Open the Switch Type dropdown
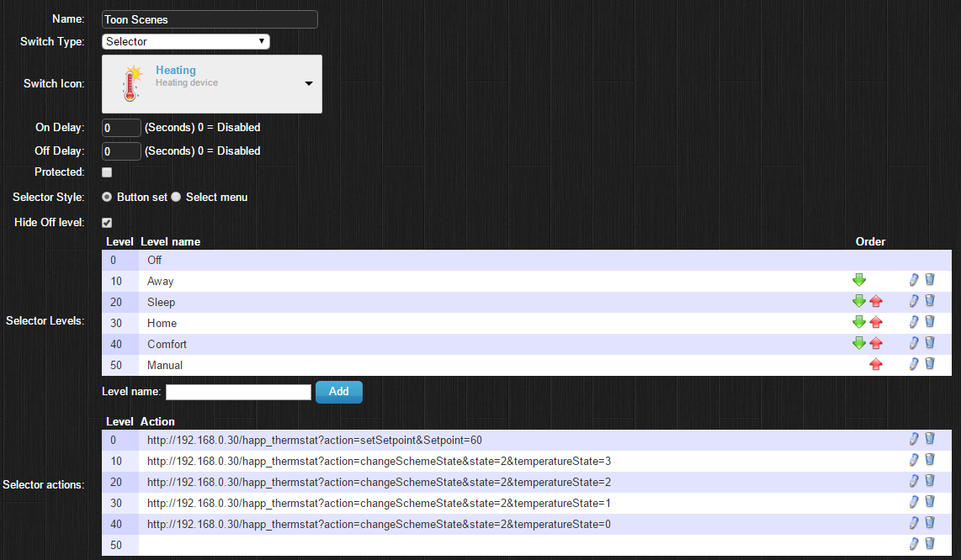The width and height of the screenshot is (961, 560). 186,41
